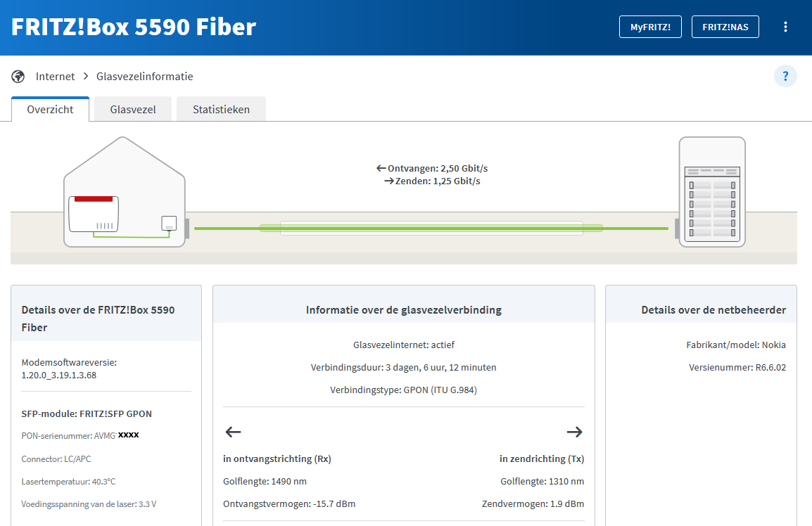This screenshot has width=812, height=526.
Task: Switch to the Glasvezel tab
Action: point(133,109)
